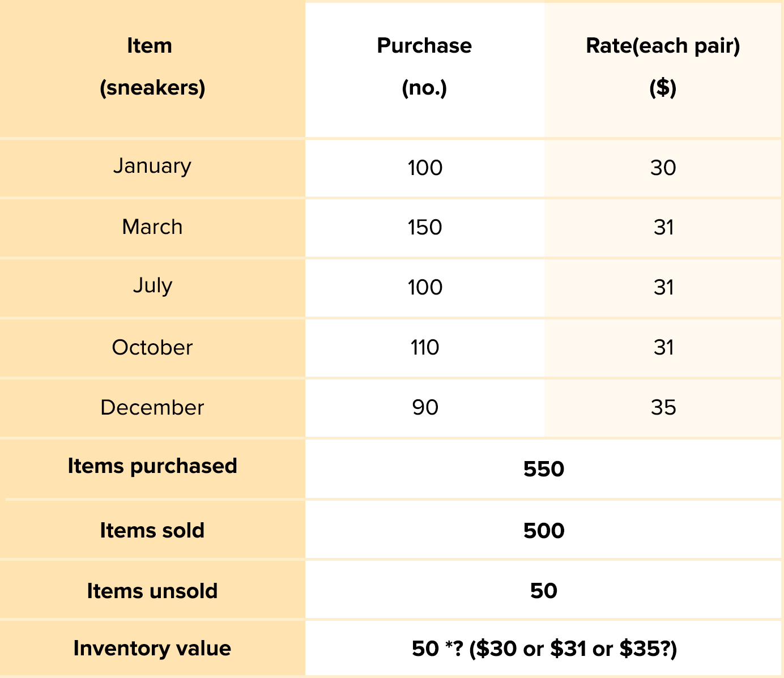Select the 90 purchase value for December
This screenshot has width=784, height=678.
click(x=425, y=408)
